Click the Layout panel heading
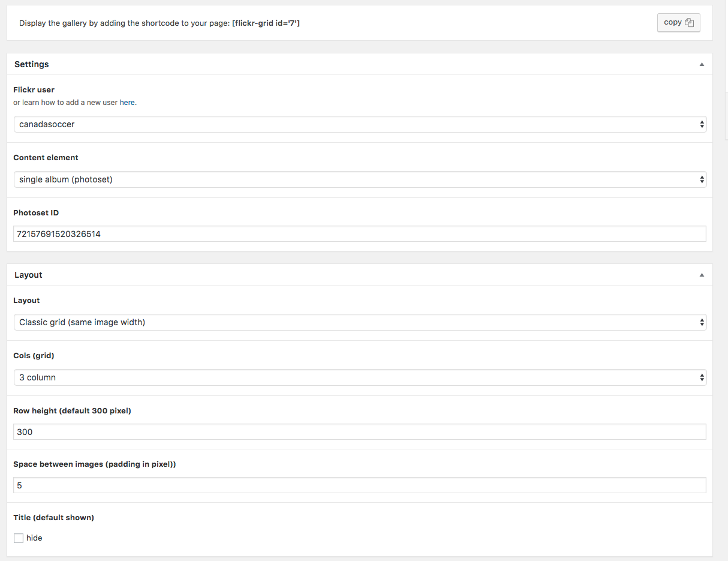 coord(28,275)
